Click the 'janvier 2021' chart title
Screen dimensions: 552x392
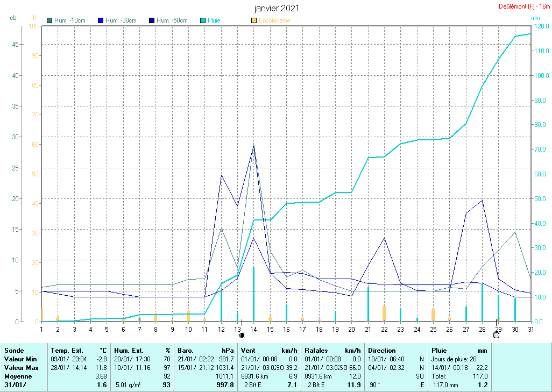277,8
